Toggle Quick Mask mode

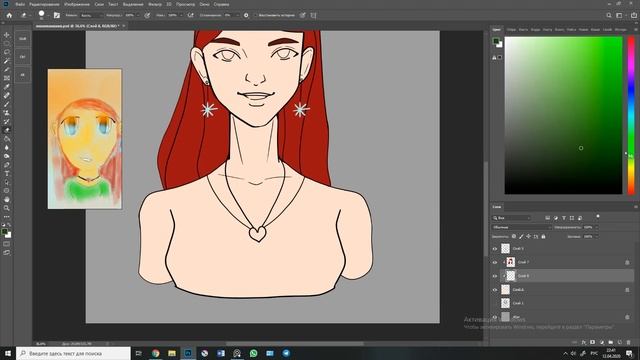click(7, 244)
